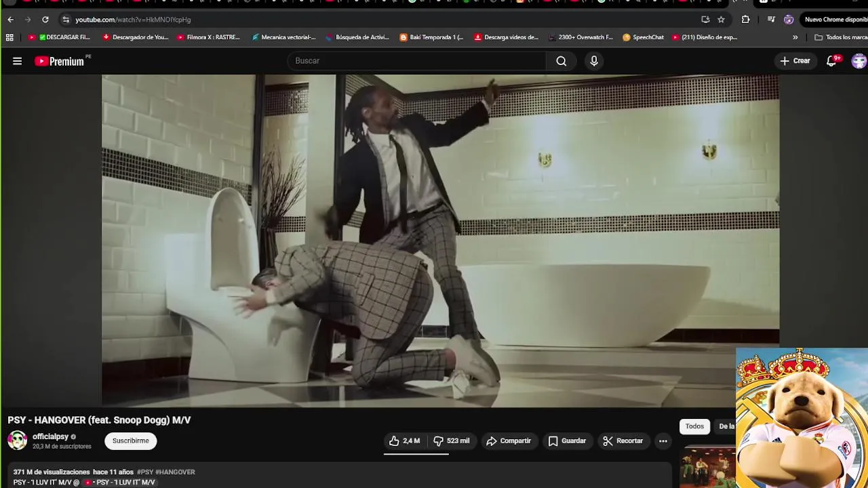Screen dimensions: 868x488
Task: Open Chrome apps grid shortcut
Action: click(9, 37)
